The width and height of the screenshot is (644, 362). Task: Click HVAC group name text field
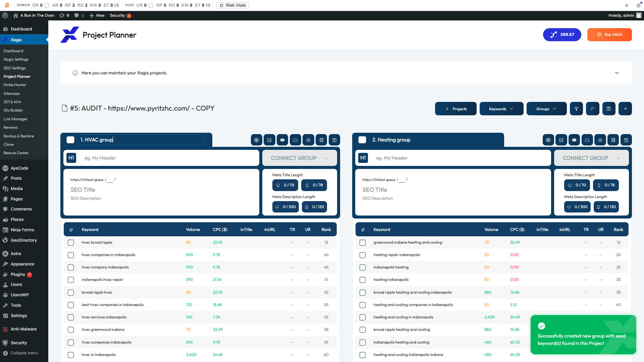point(140,140)
